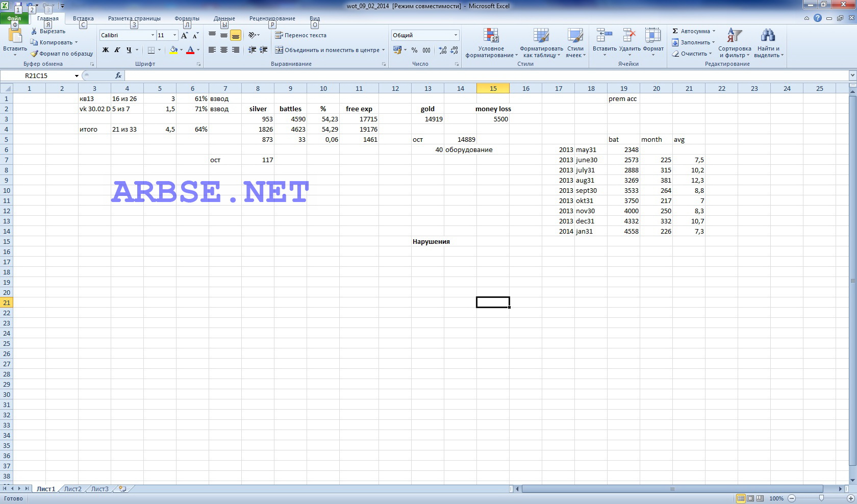This screenshot has width=857, height=504.
Task: Decrease indent icon in alignment group
Action: click(252, 50)
